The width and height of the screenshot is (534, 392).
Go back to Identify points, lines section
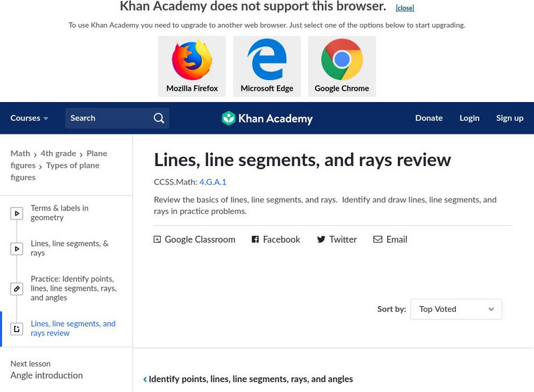[248, 379]
